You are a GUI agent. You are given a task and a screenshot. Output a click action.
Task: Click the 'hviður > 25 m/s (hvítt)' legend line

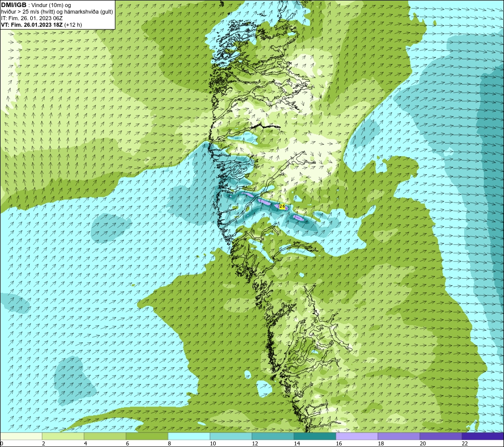tap(57, 12)
